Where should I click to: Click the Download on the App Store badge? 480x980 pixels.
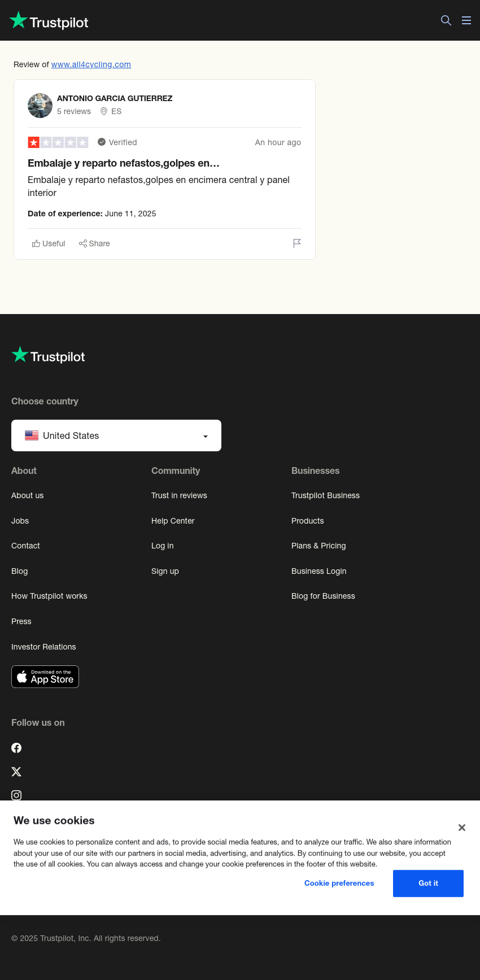[x=45, y=677]
